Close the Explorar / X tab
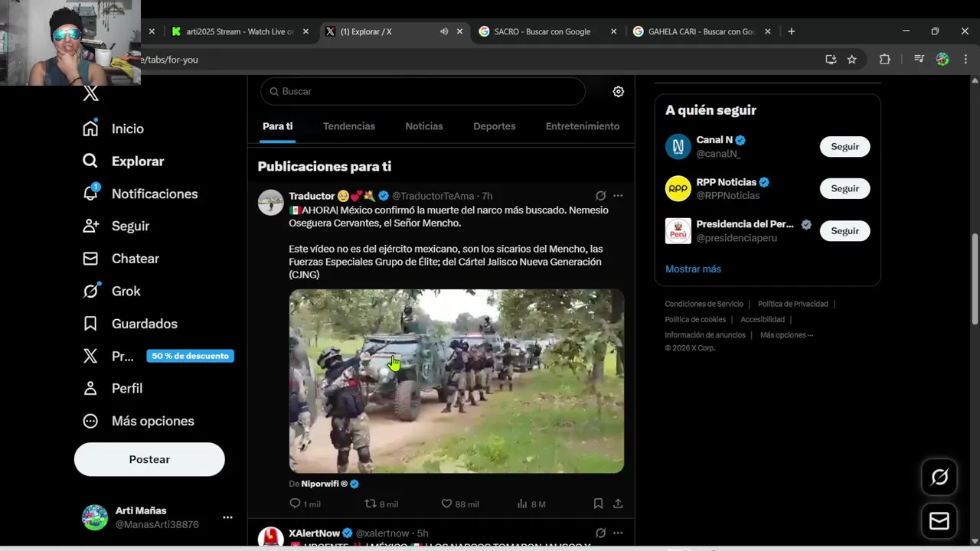This screenshot has height=551, width=980. (459, 31)
